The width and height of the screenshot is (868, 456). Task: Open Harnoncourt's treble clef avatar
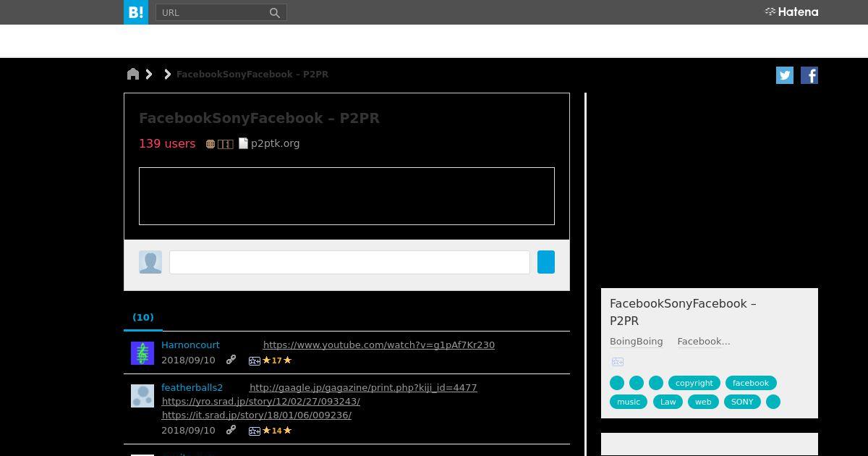(142, 353)
